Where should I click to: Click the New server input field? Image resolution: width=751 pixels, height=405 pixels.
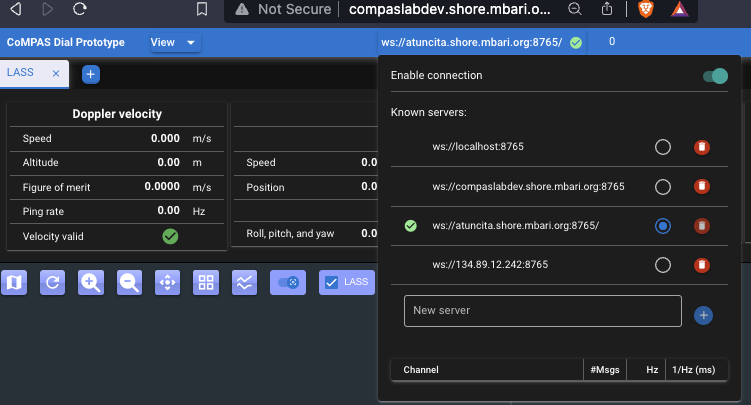542,311
